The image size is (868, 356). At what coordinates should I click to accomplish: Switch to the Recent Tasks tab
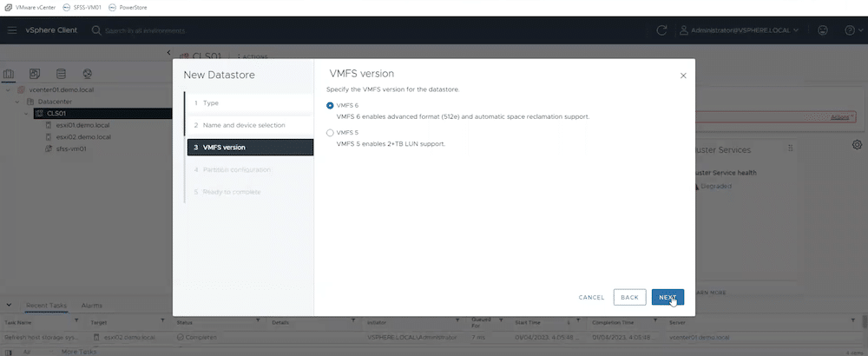(x=47, y=306)
